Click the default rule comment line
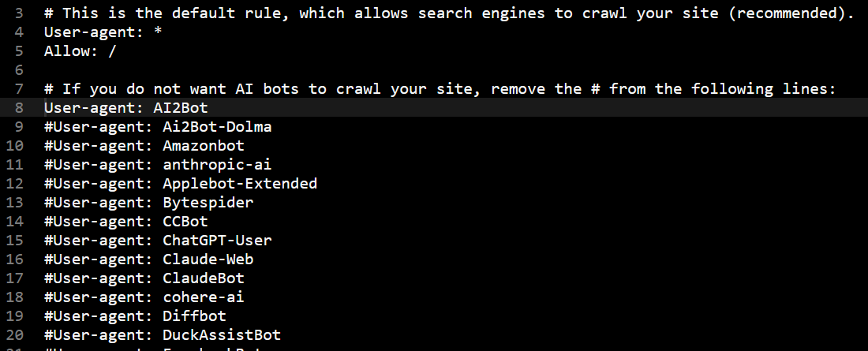This screenshot has height=351, width=868. 449,13
